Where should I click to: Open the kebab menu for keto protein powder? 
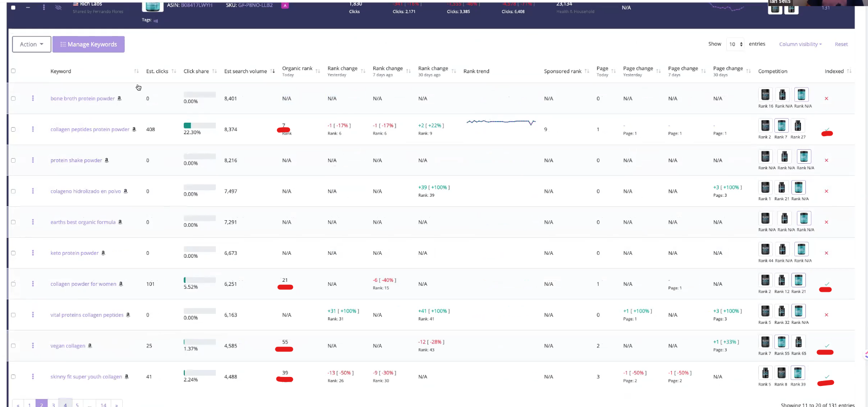click(x=33, y=253)
